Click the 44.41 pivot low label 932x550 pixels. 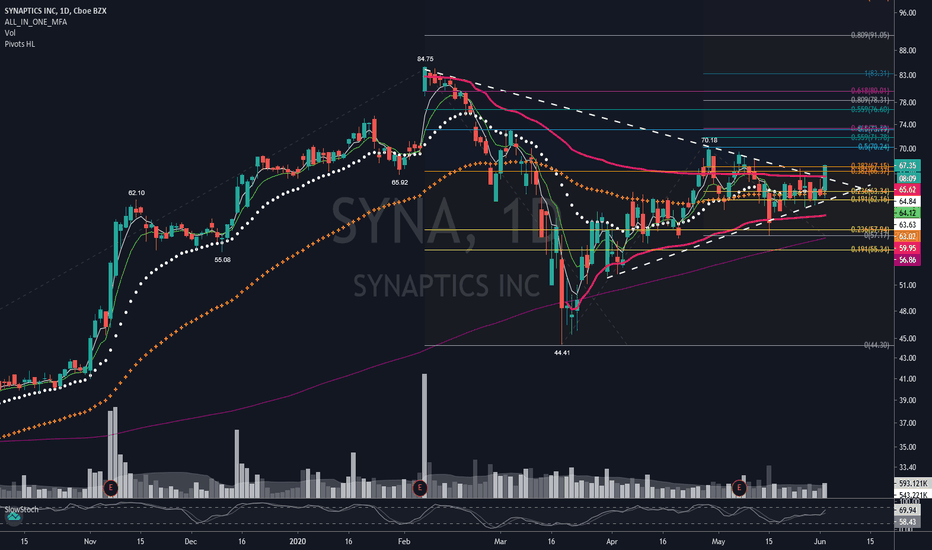tap(562, 353)
